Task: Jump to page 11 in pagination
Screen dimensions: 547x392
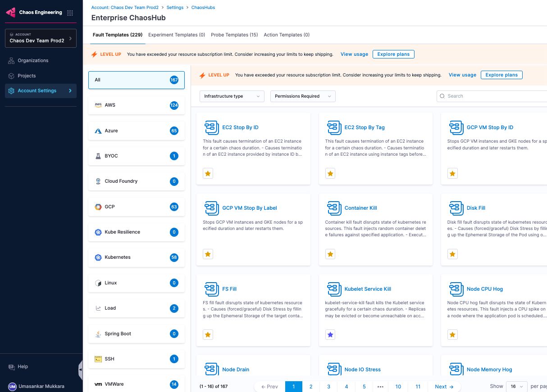Action: 418,387
